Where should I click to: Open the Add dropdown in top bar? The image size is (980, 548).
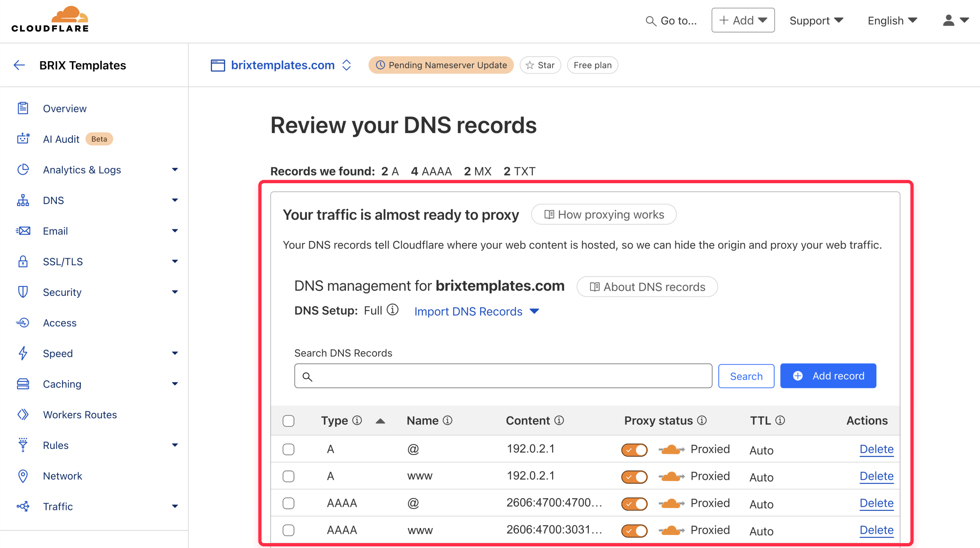click(743, 20)
